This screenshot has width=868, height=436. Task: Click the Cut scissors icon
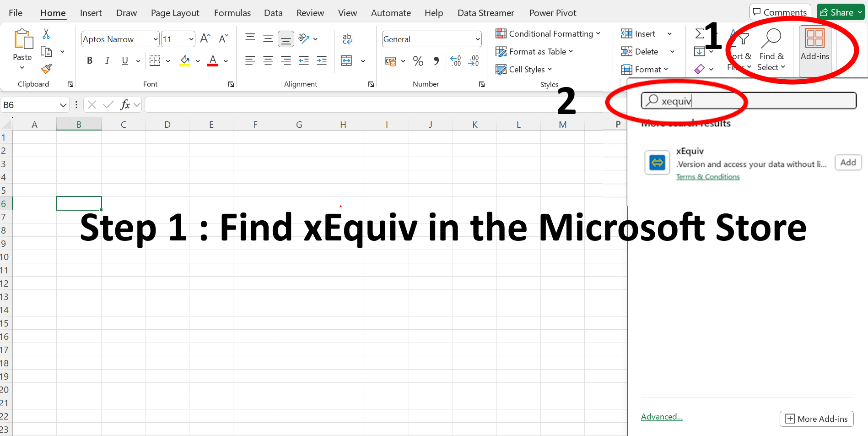point(46,34)
